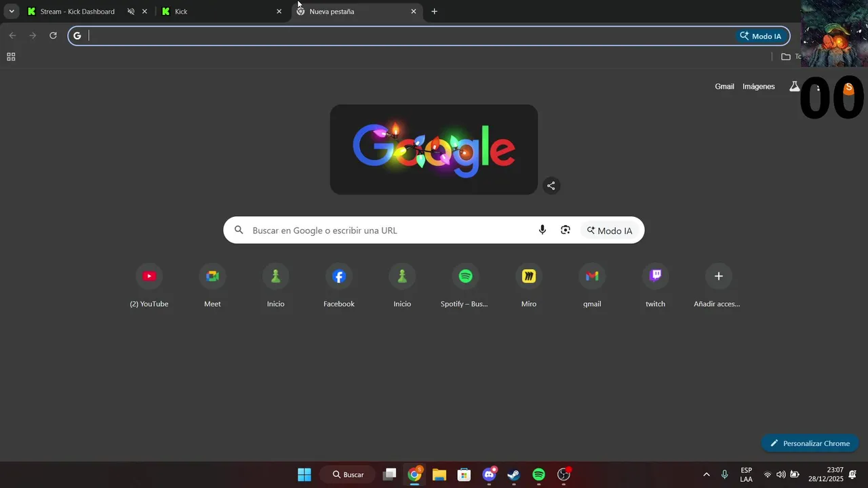Image resolution: width=868 pixels, height=488 pixels.
Task: Expand the tab search dropdown arrow
Action: tap(12, 12)
